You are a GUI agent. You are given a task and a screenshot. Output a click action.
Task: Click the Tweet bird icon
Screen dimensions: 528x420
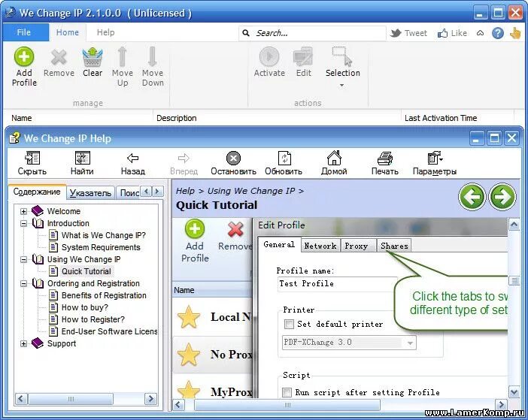coord(396,33)
